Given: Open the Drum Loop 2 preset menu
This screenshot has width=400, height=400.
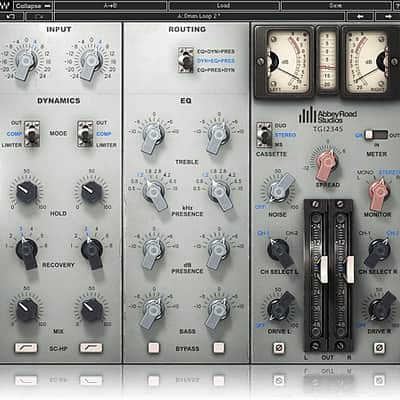Looking at the screenshot, I should (199, 16).
